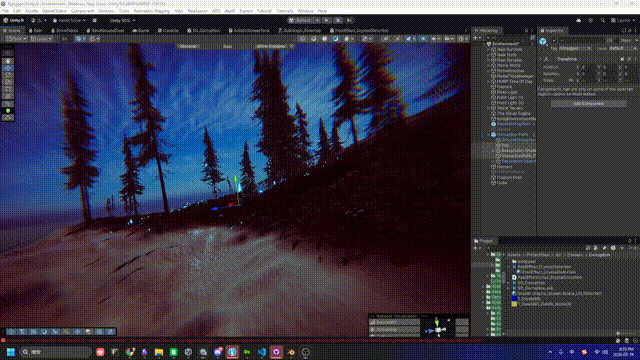Open the Local/Global rotation dropdown in scene toolbar
The image size is (640, 360).
[x=41, y=39]
